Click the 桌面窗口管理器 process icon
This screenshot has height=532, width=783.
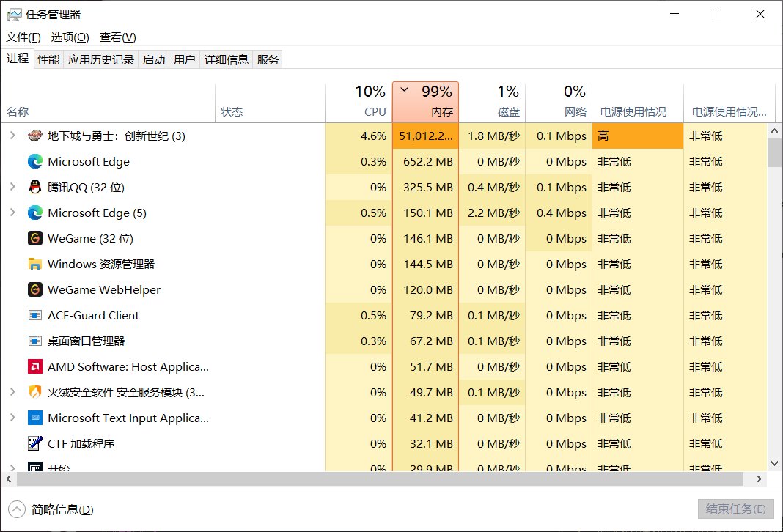(x=35, y=341)
